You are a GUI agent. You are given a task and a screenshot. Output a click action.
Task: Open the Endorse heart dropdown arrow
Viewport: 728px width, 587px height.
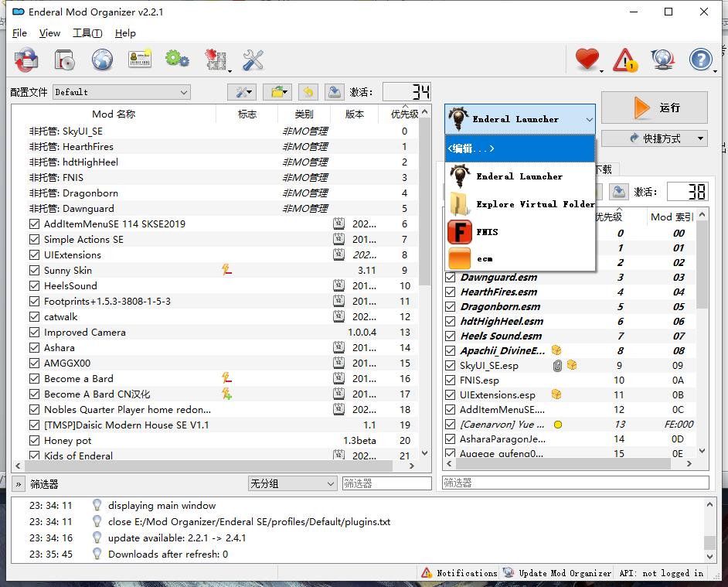[x=602, y=70]
